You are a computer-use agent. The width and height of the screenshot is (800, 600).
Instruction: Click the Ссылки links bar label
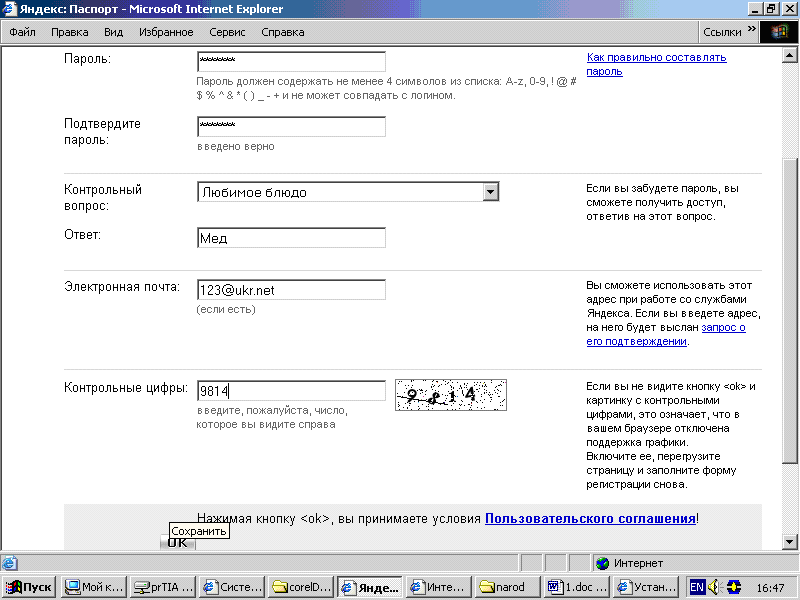point(722,32)
